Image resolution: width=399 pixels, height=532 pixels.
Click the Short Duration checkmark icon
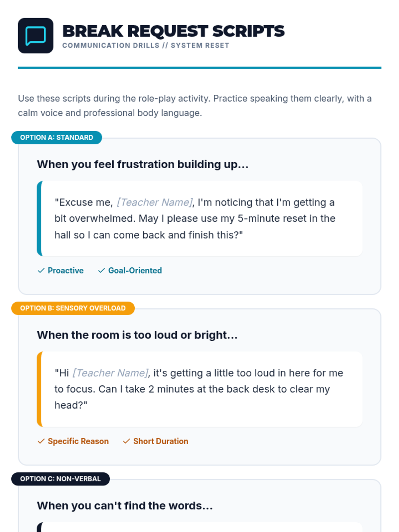point(126,441)
